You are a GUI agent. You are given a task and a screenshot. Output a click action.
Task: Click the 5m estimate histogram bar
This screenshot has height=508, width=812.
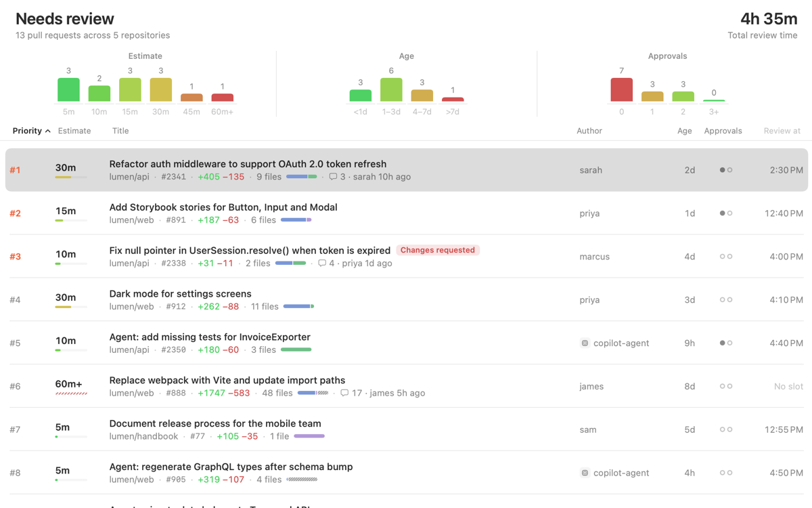pos(68,90)
